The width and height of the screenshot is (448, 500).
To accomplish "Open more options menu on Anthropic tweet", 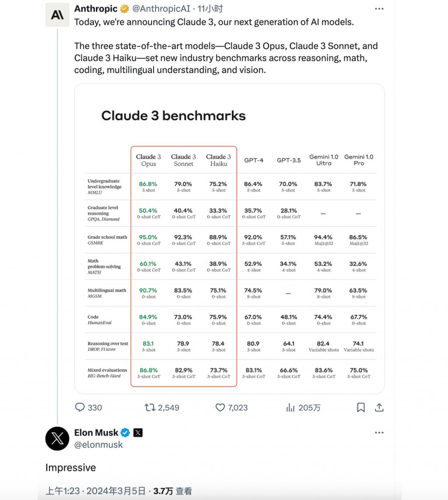I will coord(379,9).
